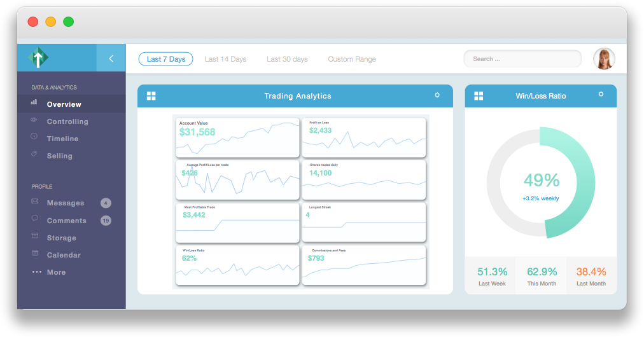Click the Timeline clock icon

pyautogui.click(x=34, y=136)
